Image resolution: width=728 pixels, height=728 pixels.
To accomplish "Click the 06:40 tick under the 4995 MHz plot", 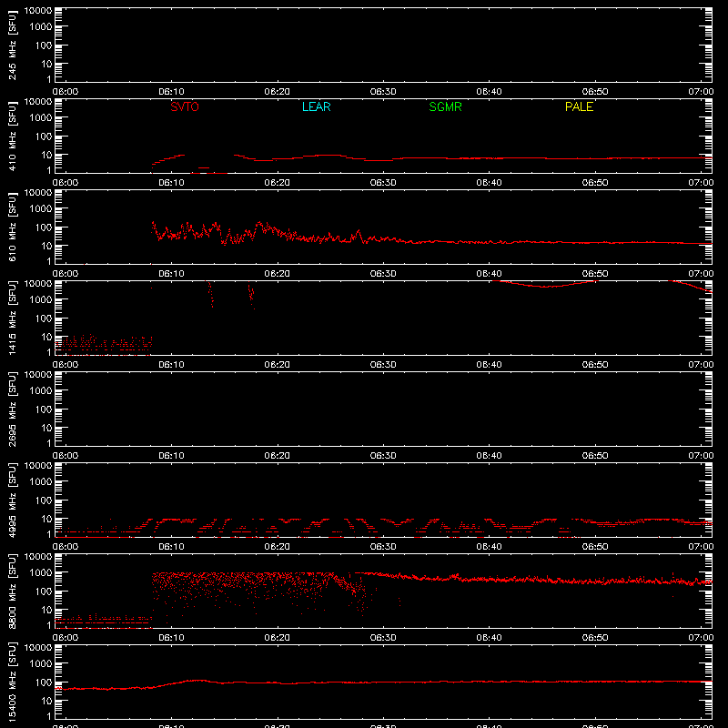I will point(489,547).
